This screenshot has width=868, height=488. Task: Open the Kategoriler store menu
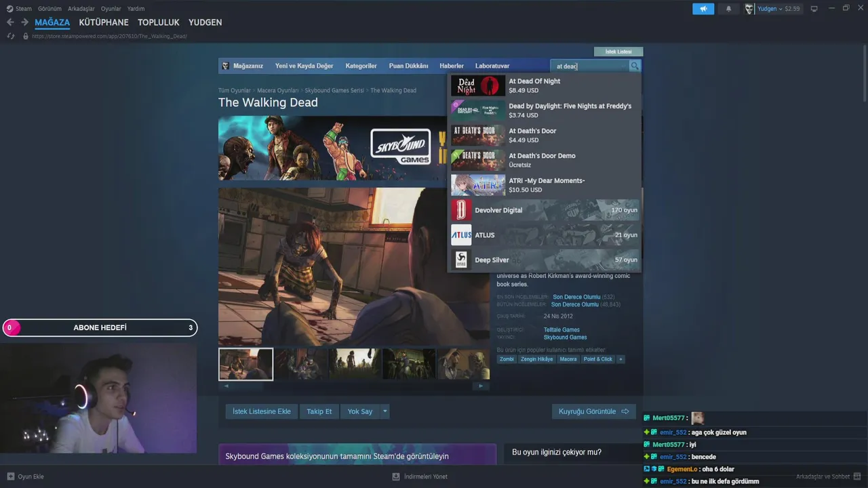(361, 66)
